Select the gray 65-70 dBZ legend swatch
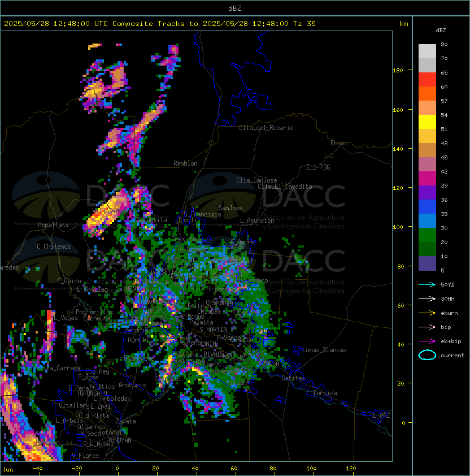Image resolution: width=470 pixels, height=476 pixels. 427,65
